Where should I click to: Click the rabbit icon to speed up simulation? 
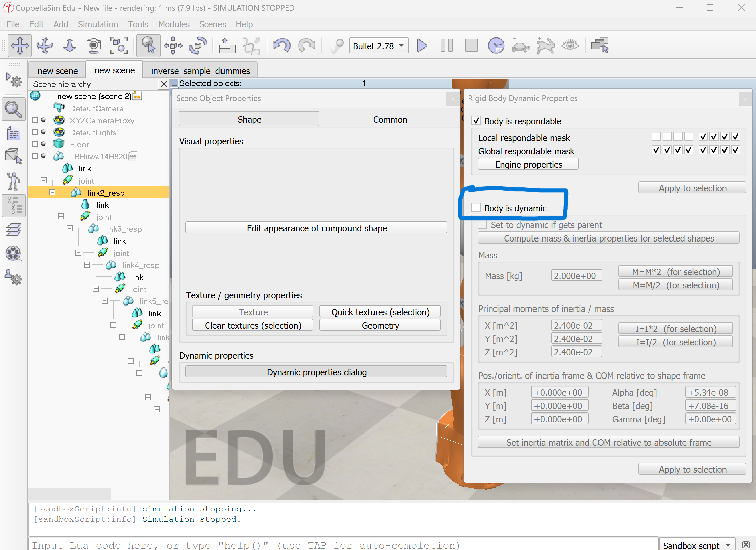click(545, 45)
